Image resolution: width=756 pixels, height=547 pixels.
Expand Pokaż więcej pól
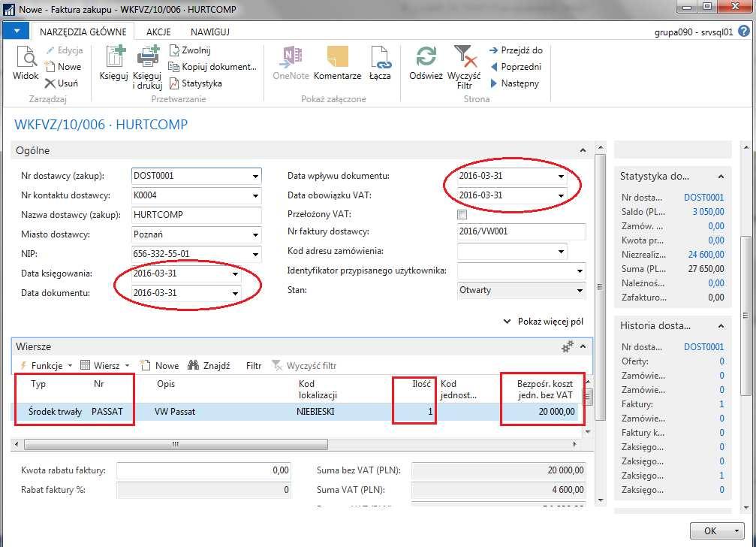click(544, 322)
